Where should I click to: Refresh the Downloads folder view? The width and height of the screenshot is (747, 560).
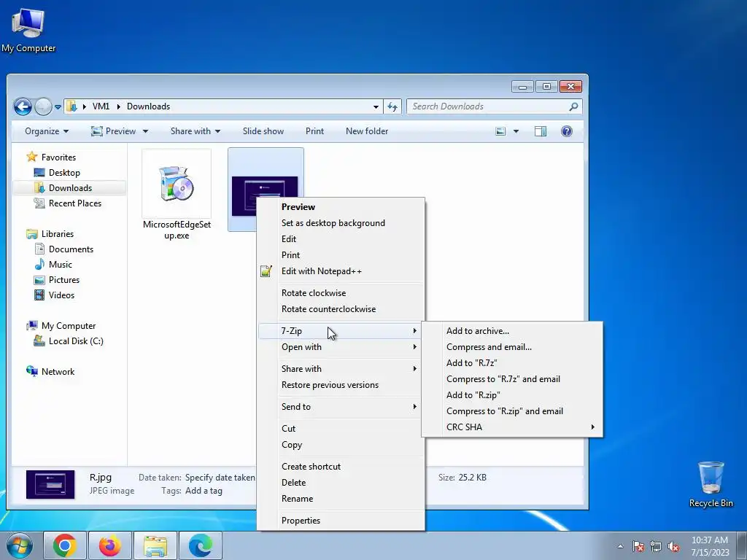[392, 106]
